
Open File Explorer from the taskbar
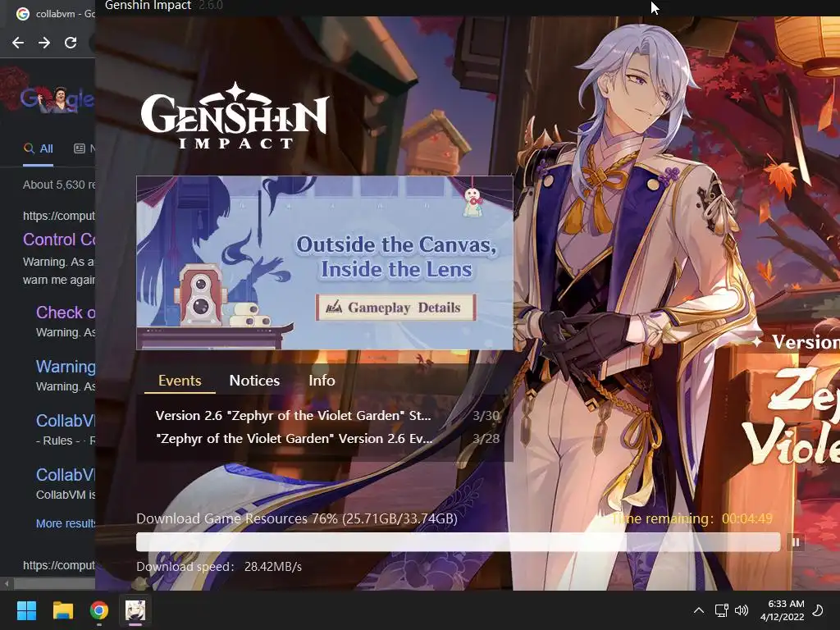click(x=62, y=610)
